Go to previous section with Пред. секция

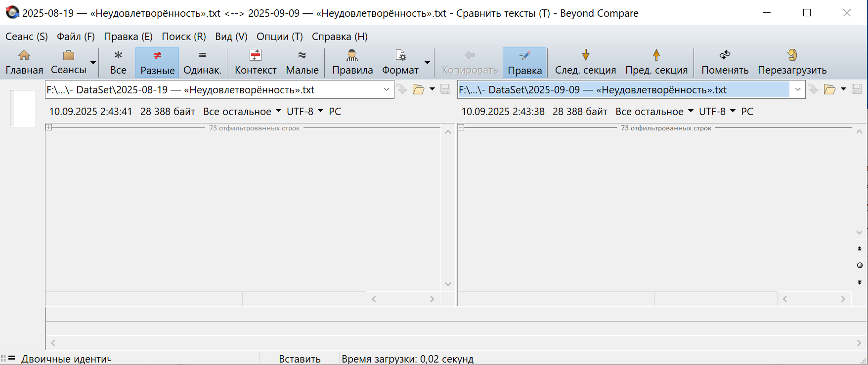(x=656, y=55)
